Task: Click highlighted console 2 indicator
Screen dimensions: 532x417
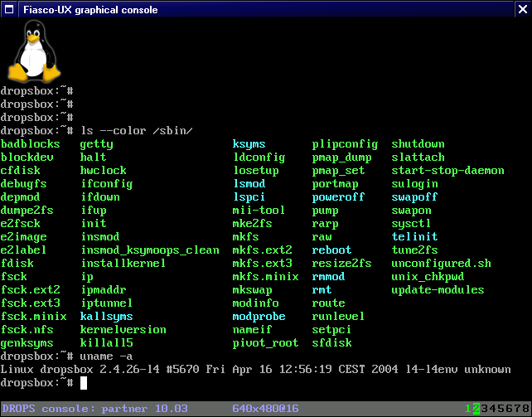Action: [x=476, y=409]
